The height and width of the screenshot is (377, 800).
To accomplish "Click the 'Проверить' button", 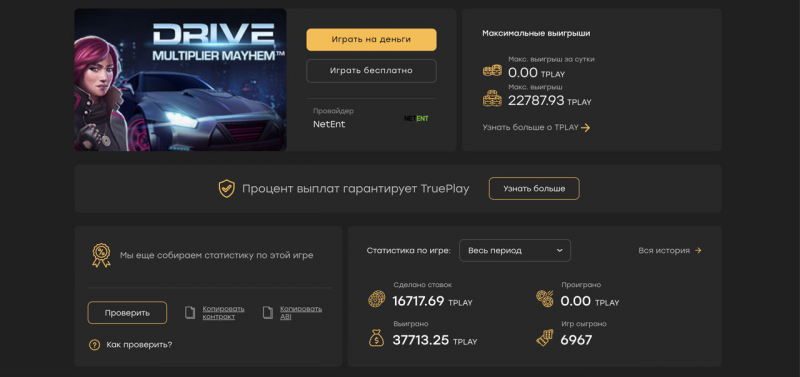I will (127, 313).
